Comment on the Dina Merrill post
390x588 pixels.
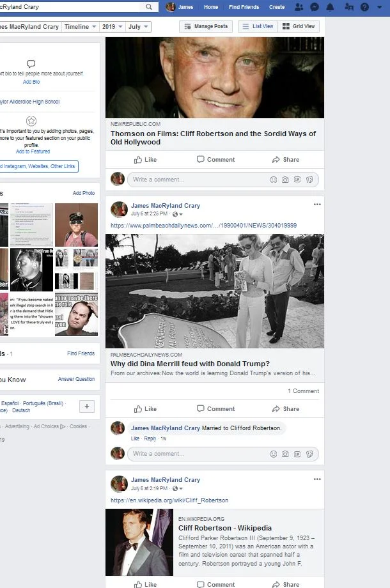click(215, 409)
